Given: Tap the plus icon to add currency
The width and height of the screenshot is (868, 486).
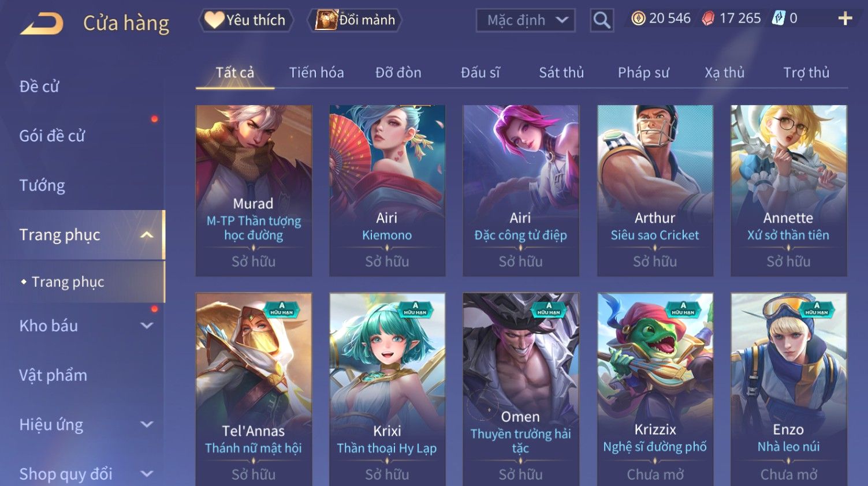Looking at the screenshot, I should (x=845, y=19).
